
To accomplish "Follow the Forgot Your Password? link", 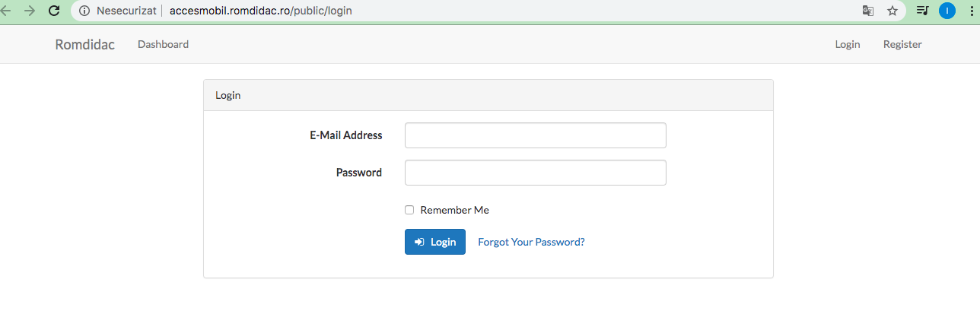I will 531,242.
